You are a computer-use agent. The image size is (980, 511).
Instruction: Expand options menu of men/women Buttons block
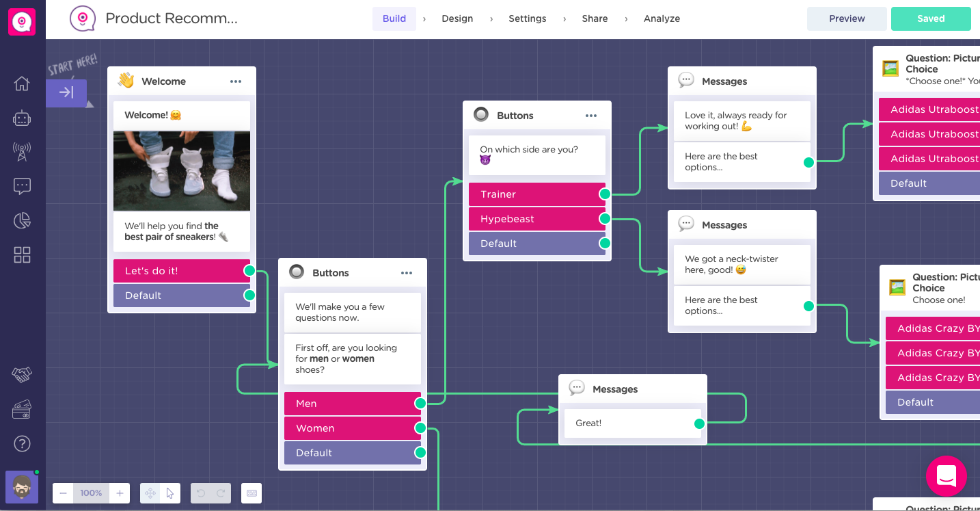point(407,273)
